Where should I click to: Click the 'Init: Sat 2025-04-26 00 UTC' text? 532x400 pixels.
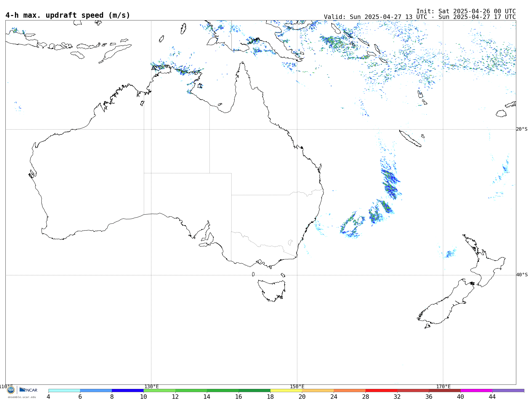point(466,11)
